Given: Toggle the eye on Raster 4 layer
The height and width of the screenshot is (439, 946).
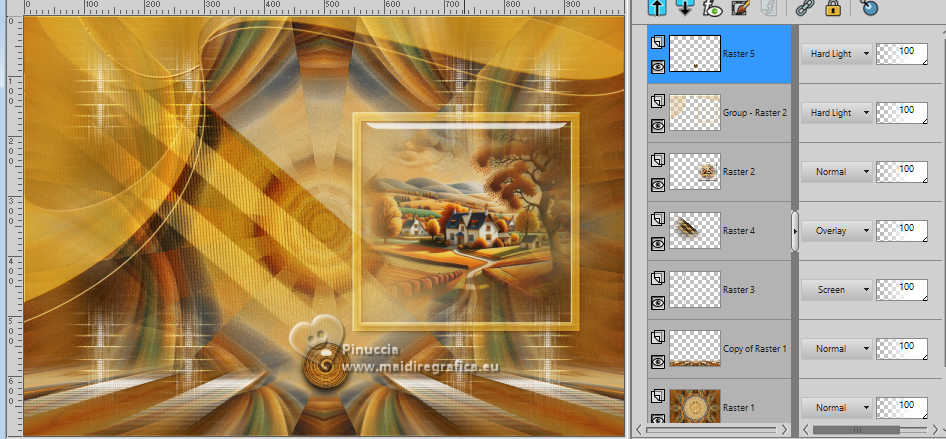Looking at the screenshot, I should 658,244.
